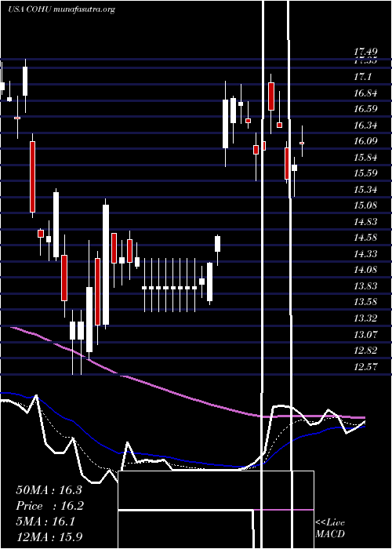Click the 16.84 price axis label
This screenshot has width=392, height=549.
[x=365, y=93]
